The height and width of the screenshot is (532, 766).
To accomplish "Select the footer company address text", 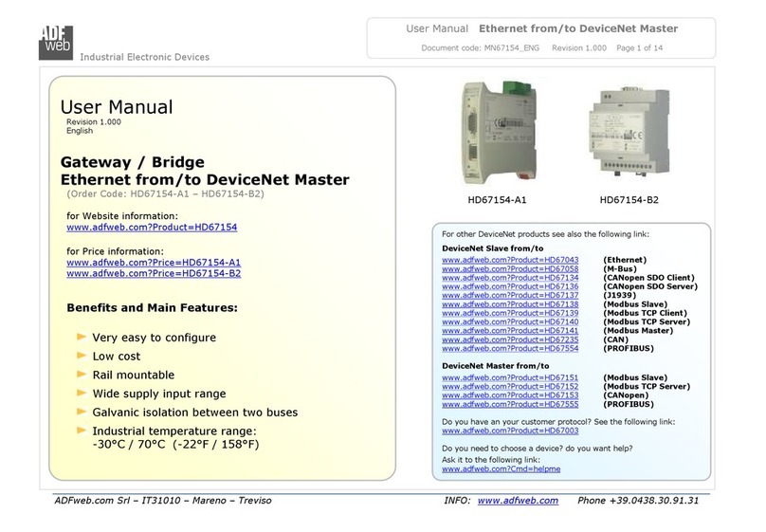I will click(163, 501).
